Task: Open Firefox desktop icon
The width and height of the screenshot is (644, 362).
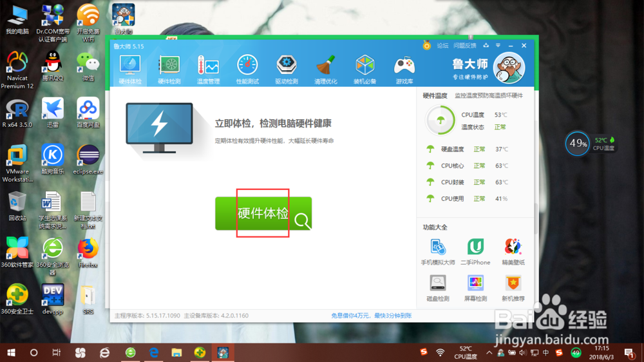Action: [x=88, y=253]
